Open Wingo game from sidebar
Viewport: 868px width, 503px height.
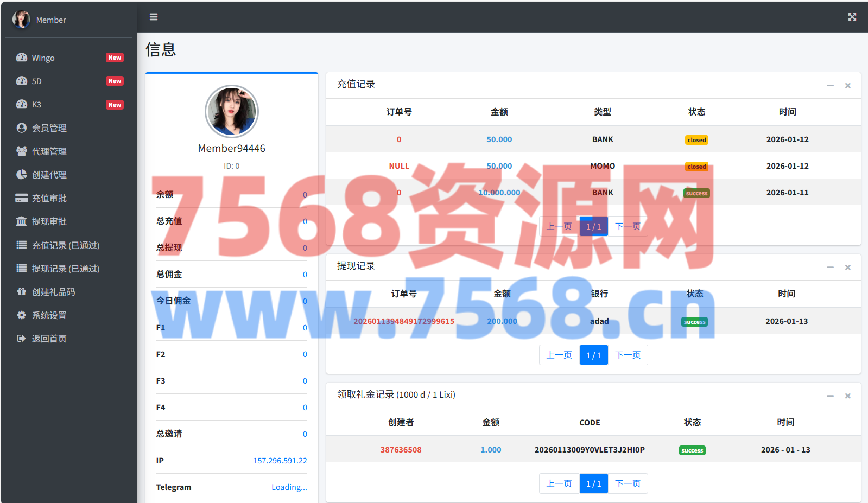(43, 58)
